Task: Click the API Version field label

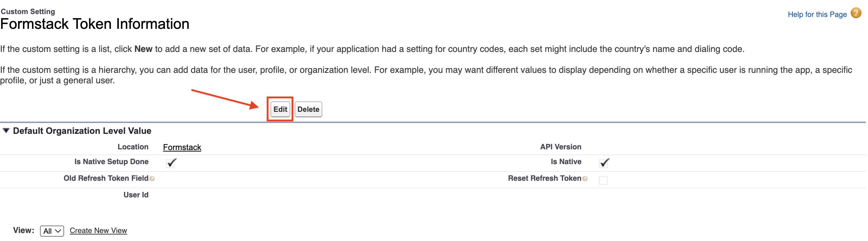Action: (x=560, y=147)
